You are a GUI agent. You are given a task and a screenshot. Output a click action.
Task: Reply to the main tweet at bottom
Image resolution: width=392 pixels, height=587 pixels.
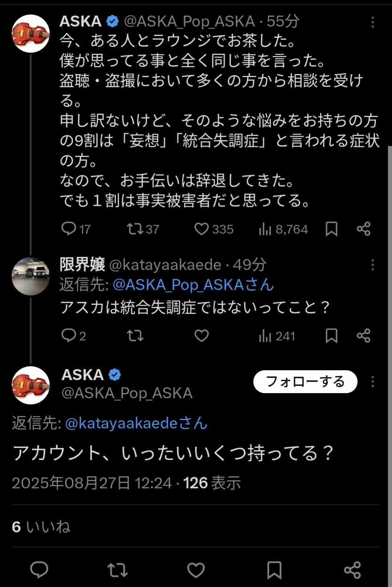39,570
